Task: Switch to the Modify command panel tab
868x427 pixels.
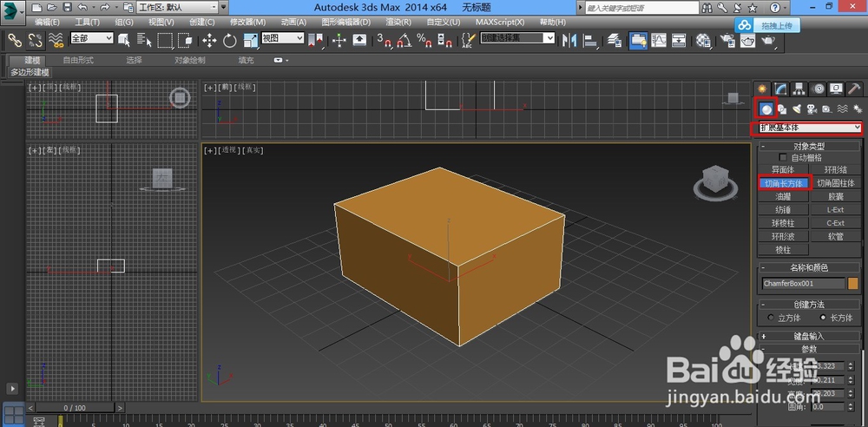Action: [x=780, y=89]
